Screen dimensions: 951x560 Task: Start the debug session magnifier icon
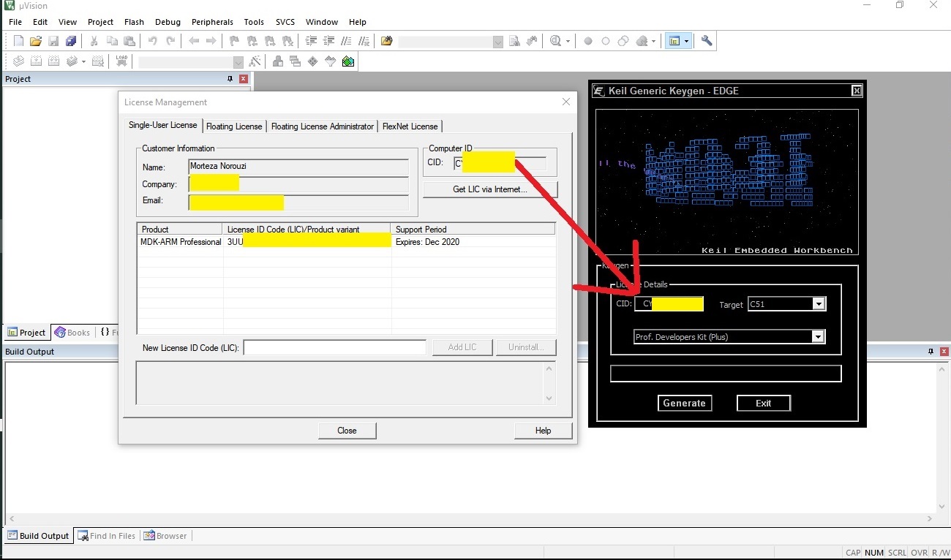556,42
